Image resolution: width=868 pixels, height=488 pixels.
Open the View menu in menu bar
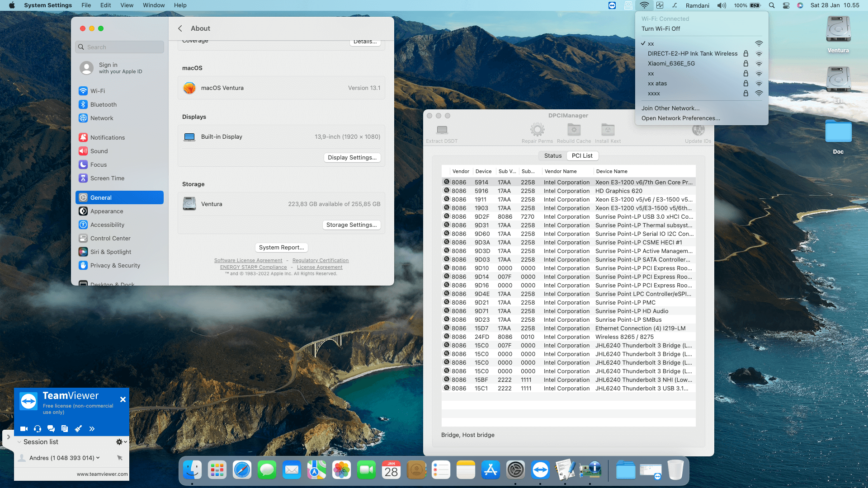click(127, 5)
